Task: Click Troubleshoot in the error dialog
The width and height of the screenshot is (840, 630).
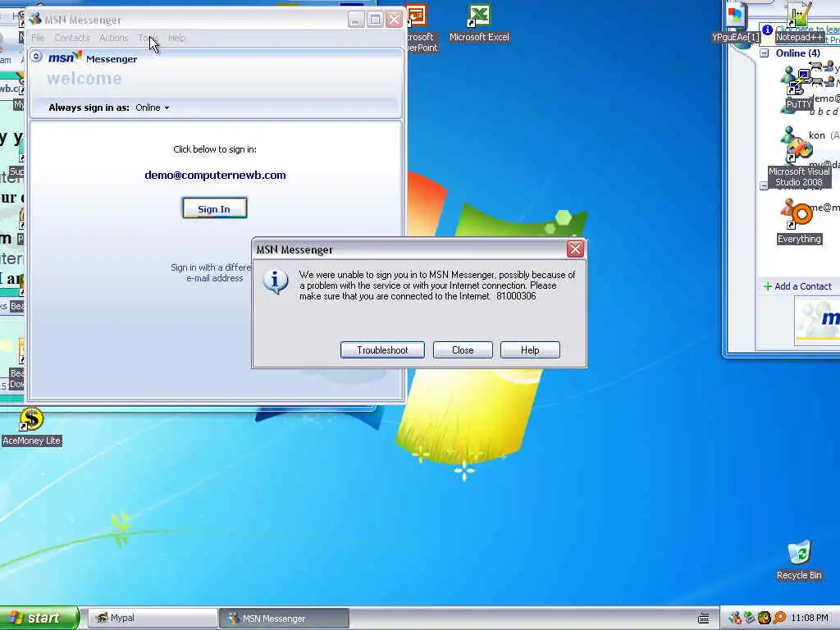Action: (382, 349)
